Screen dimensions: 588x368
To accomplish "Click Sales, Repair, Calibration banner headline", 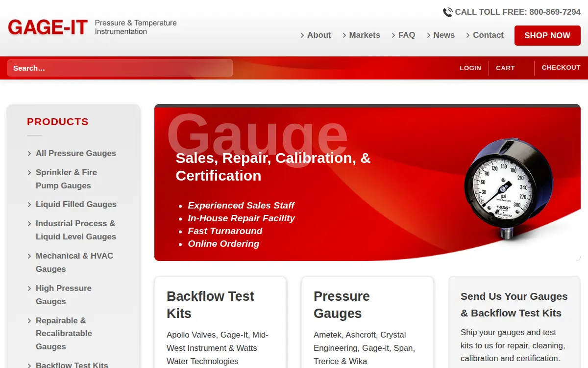I will pos(273,167).
